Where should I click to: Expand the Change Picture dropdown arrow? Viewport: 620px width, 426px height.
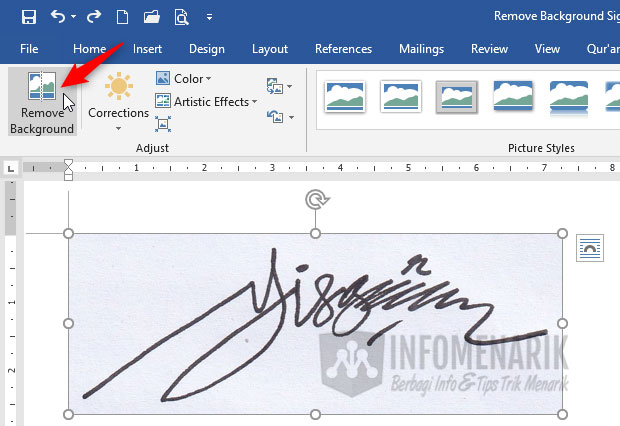(290, 86)
